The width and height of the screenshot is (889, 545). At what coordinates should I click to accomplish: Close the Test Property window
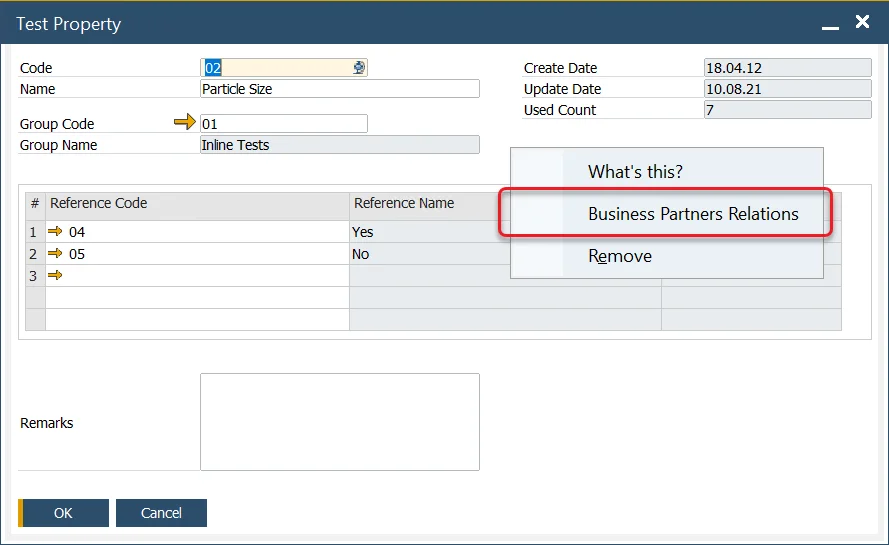point(862,22)
